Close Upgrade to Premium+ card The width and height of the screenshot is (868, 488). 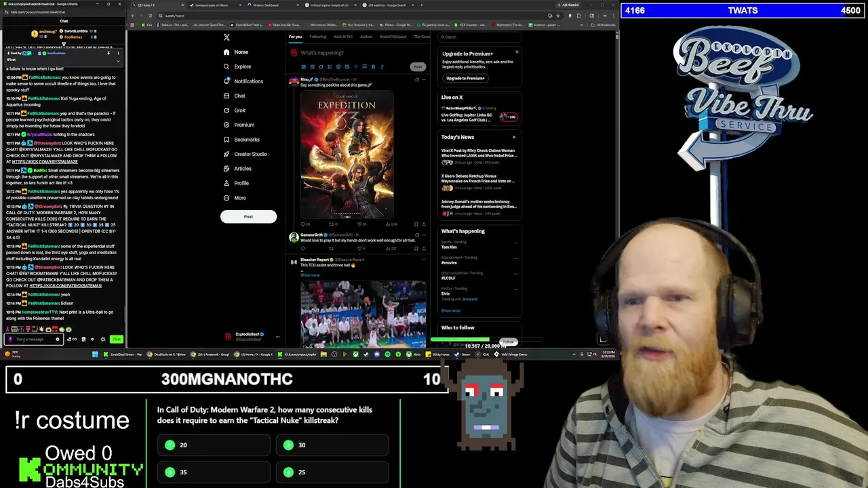tap(517, 52)
